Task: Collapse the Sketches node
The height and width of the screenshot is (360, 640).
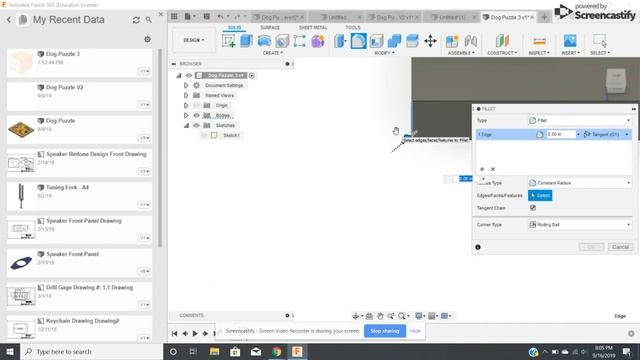Action: click(x=186, y=125)
